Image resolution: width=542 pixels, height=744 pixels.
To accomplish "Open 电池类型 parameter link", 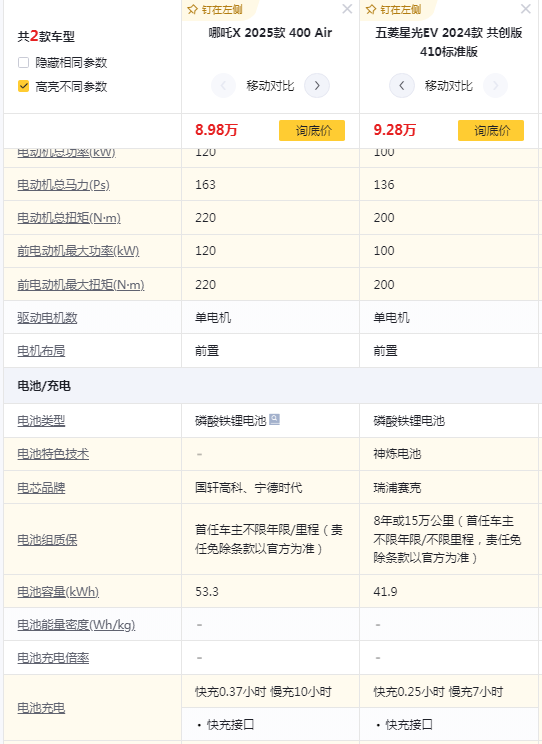I will (41, 421).
